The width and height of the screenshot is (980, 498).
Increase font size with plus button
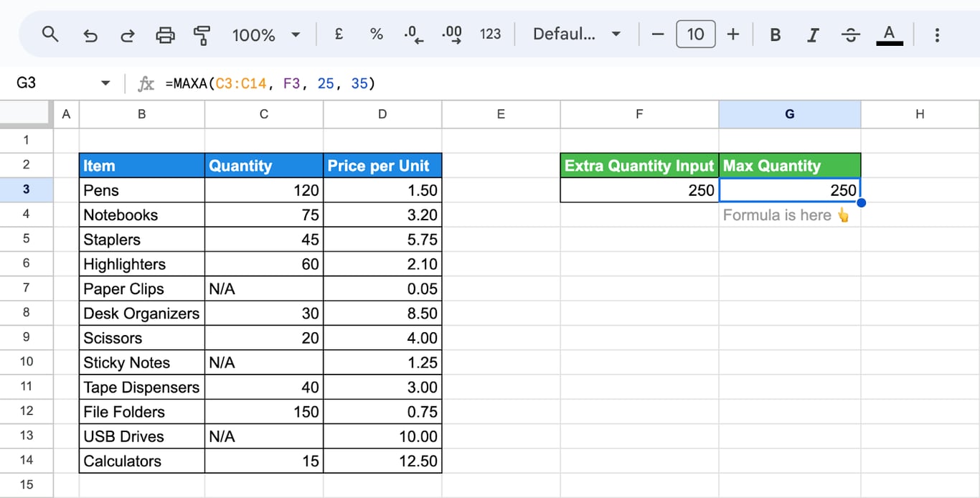[x=733, y=34]
